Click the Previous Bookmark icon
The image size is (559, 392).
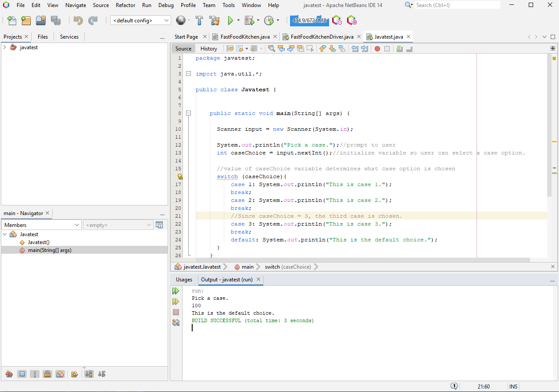[323, 49]
